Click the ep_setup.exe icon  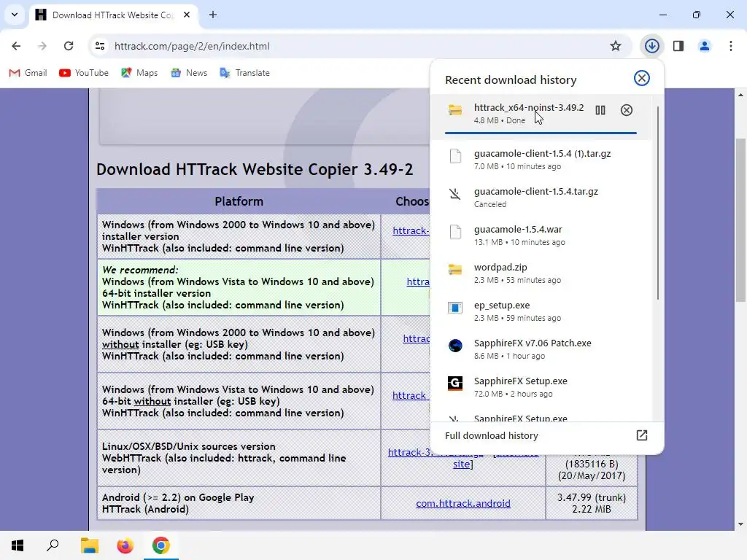click(x=455, y=308)
